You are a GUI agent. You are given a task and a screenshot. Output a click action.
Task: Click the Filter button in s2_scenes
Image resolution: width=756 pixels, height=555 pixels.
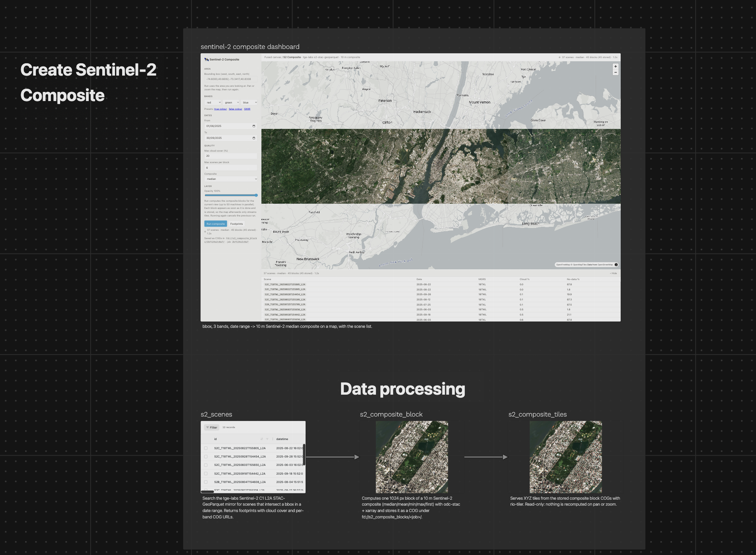(x=212, y=427)
